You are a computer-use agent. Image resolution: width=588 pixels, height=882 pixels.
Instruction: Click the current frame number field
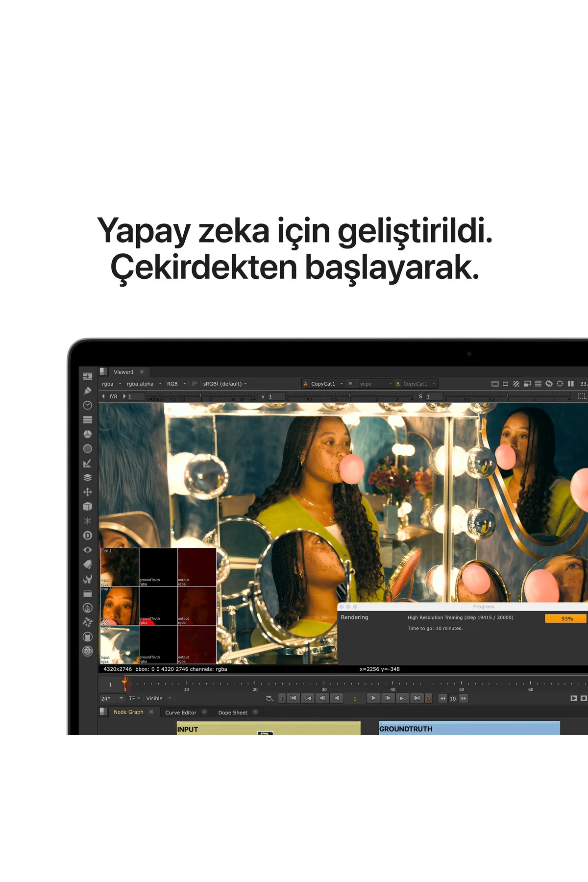coord(355,698)
